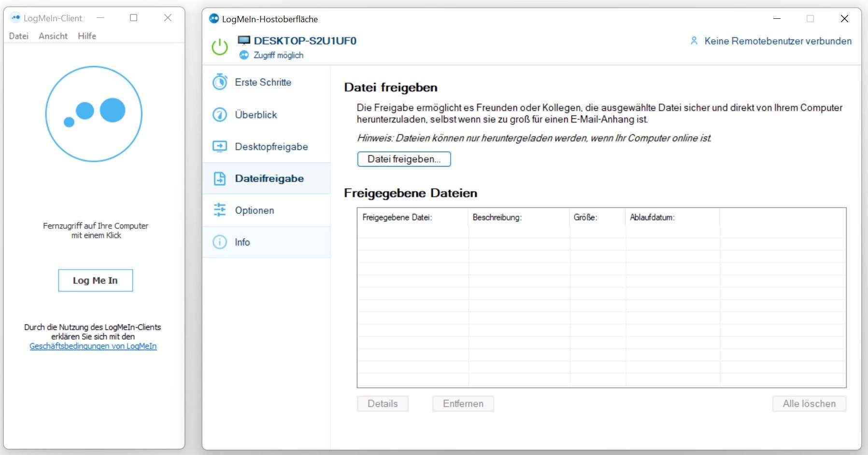
Task: Click the Info circle icon
Action: click(220, 242)
